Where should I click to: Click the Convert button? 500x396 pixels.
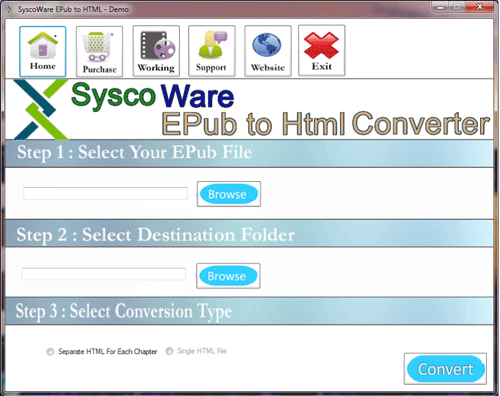[445, 369]
